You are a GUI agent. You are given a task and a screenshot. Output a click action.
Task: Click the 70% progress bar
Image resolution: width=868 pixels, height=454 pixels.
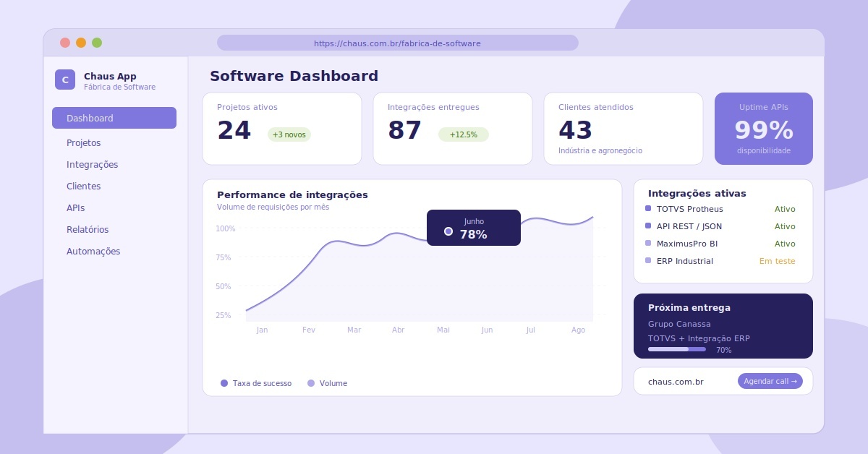676,349
